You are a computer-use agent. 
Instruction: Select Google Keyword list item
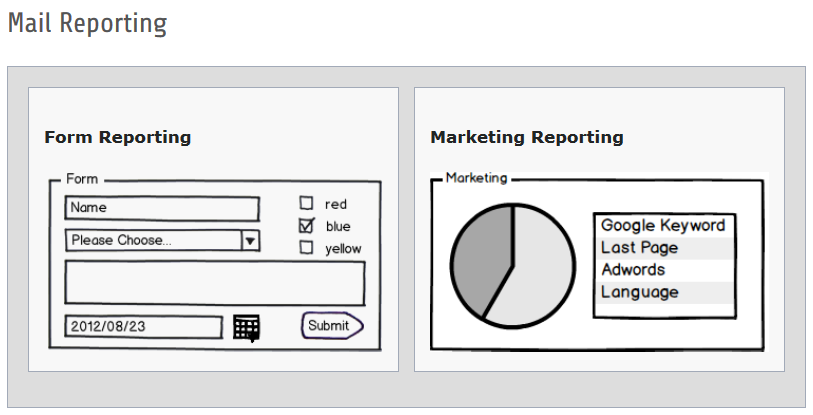663,226
